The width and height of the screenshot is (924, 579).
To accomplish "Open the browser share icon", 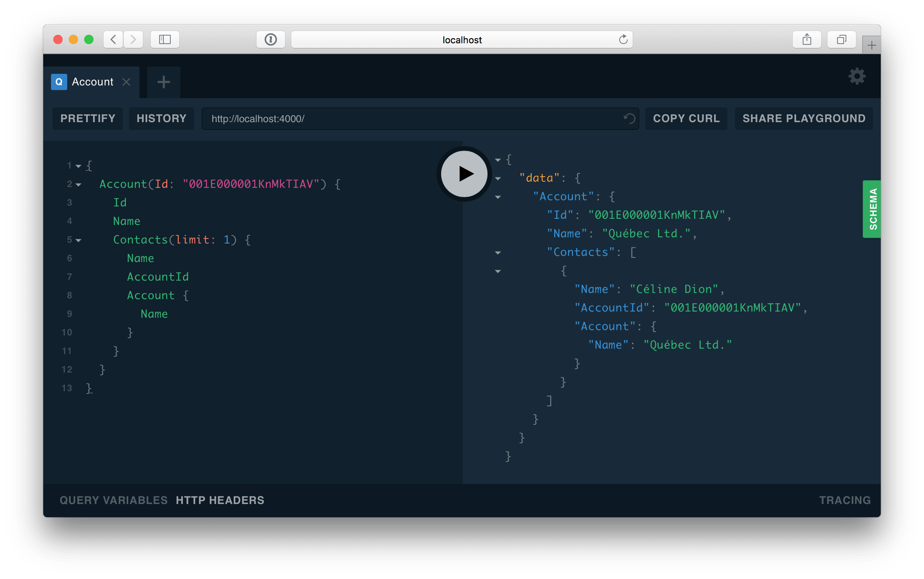I will point(807,39).
